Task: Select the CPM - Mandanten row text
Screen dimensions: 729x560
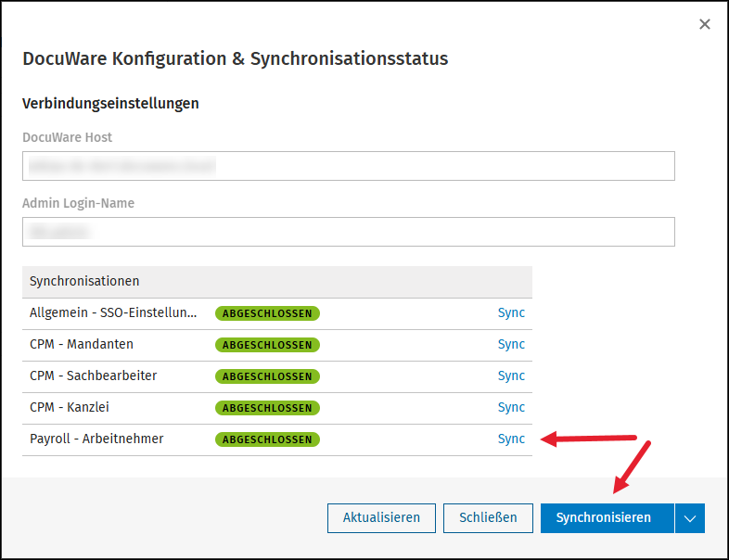Action: point(82,344)
